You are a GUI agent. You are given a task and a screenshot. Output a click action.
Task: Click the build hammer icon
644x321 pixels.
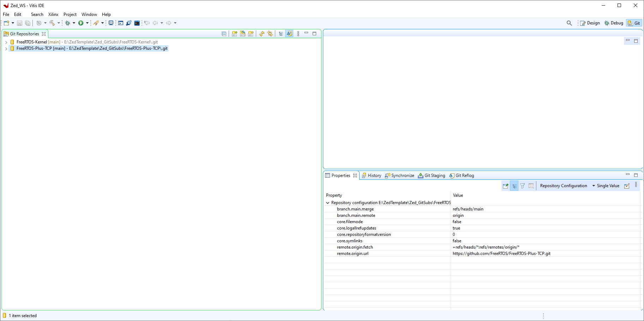coord(52,23)
